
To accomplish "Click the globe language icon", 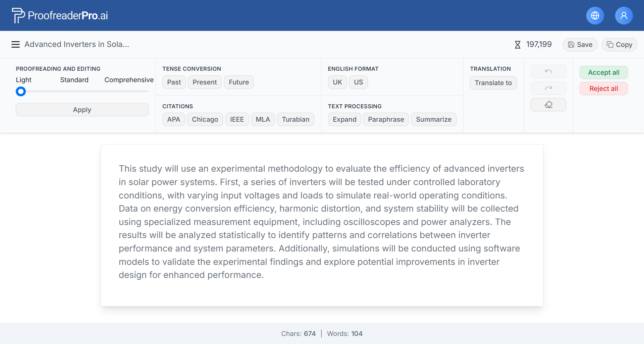I will click(x=595, y=15).
